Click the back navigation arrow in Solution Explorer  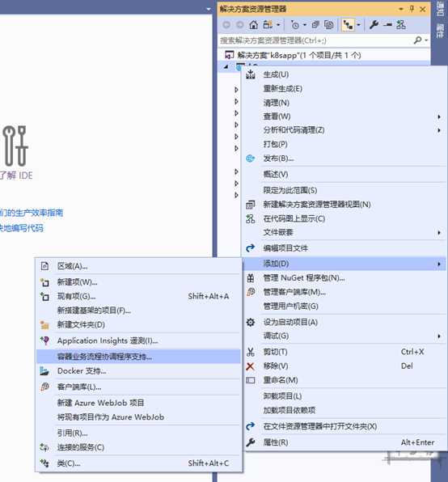coord(226,25)
